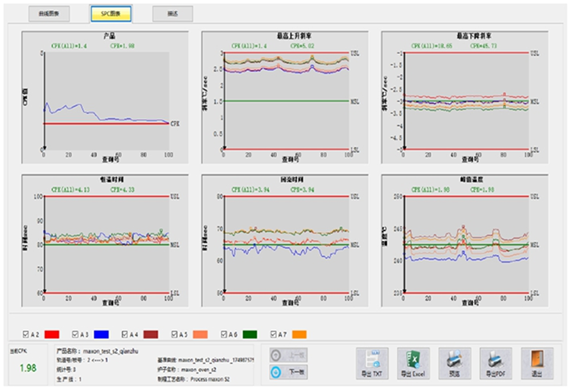This screenshot has width=570, height=389.
Task: Uncheck the A2 channel checkbox
Action: coord(26,334)
